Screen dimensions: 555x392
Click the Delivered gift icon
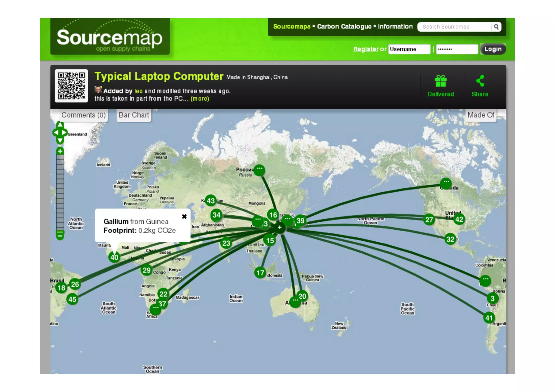pyautogui.click(x=441, y=81)
